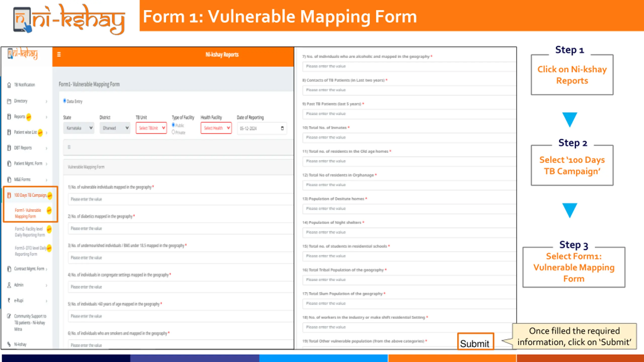Expand the Directory menu chevron
Viewport: 644px width, 362px height.
tap(47, 101)
